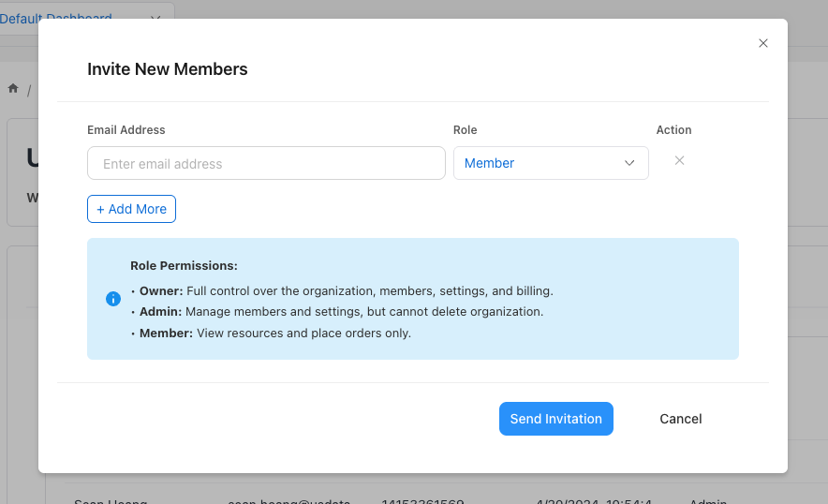This screenshot has width=828, height=504.
Task: Click the Invite New Members heading
Action: click(x=168, y=69)
